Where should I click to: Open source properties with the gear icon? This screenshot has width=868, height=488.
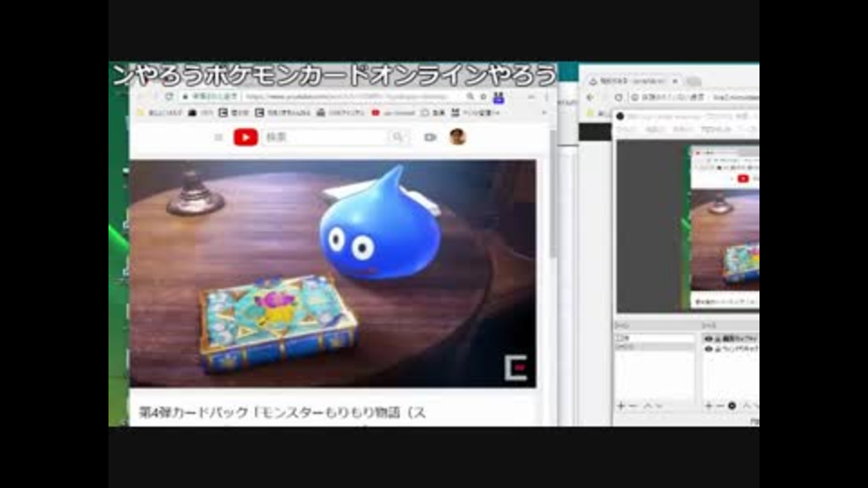[x=731, y=406]
